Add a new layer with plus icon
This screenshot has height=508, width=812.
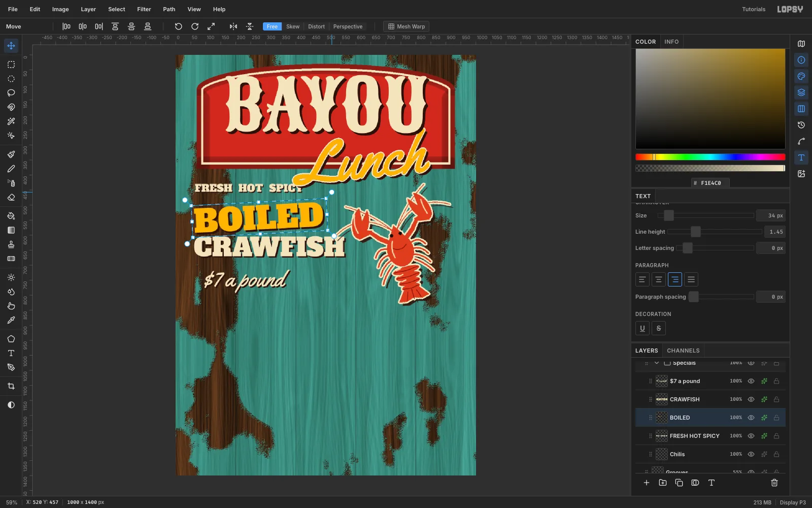[x=647, y=483]
